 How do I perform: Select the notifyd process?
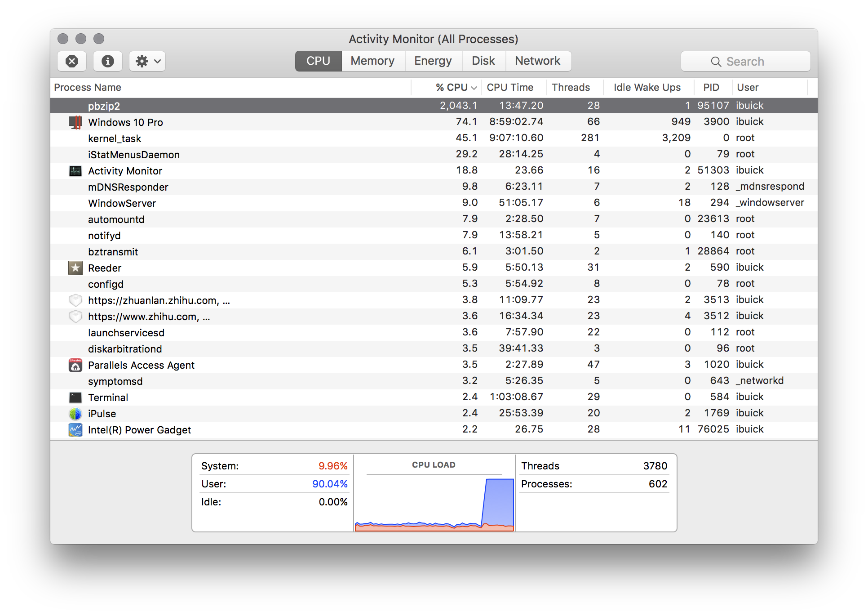[x=104, y=236]
